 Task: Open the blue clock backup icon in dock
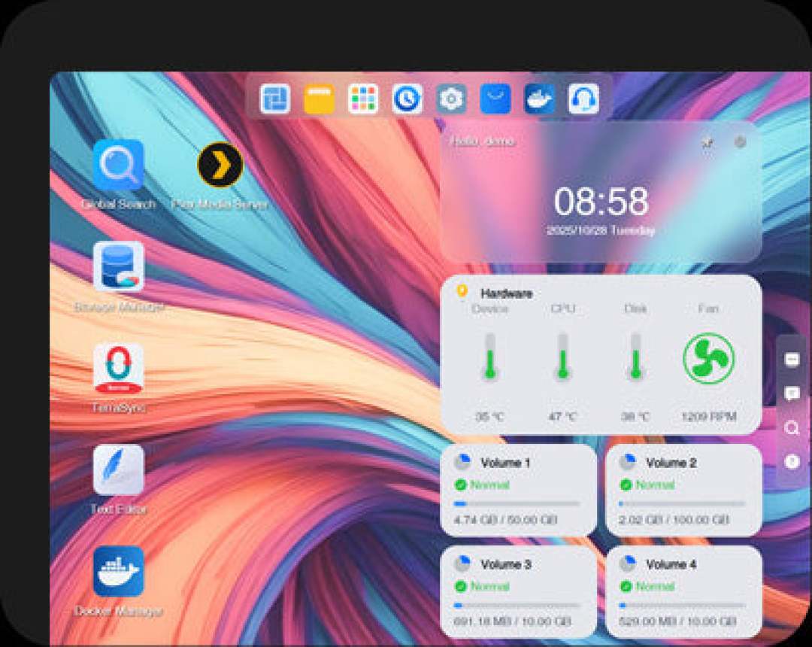click(407, 99)
